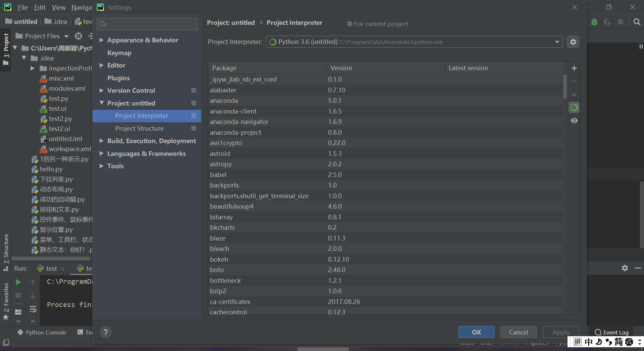The width and height of the screenshot is (644, 351).
Task: Minimize the Run tool window
Action: tap(638, 268)
